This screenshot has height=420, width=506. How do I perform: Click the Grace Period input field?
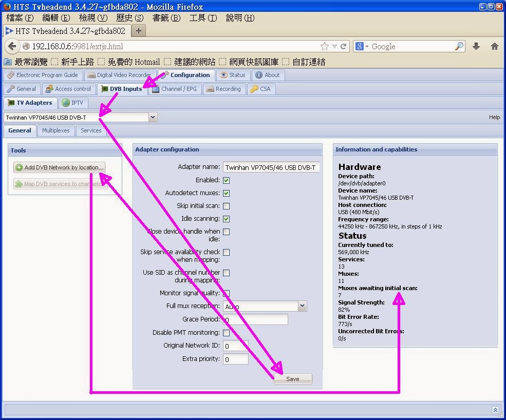point(255,320)
